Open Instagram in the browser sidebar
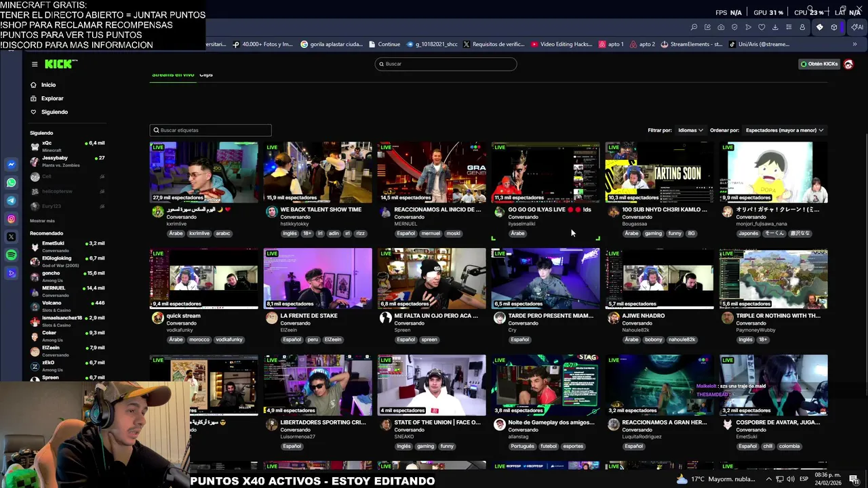868x488 pixels. [11, 219]
